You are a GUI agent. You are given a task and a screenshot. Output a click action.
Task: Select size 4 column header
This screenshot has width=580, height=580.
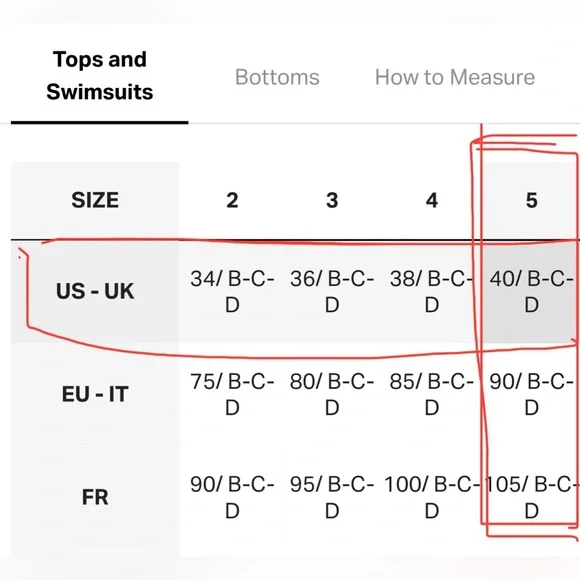pos(432,200)
